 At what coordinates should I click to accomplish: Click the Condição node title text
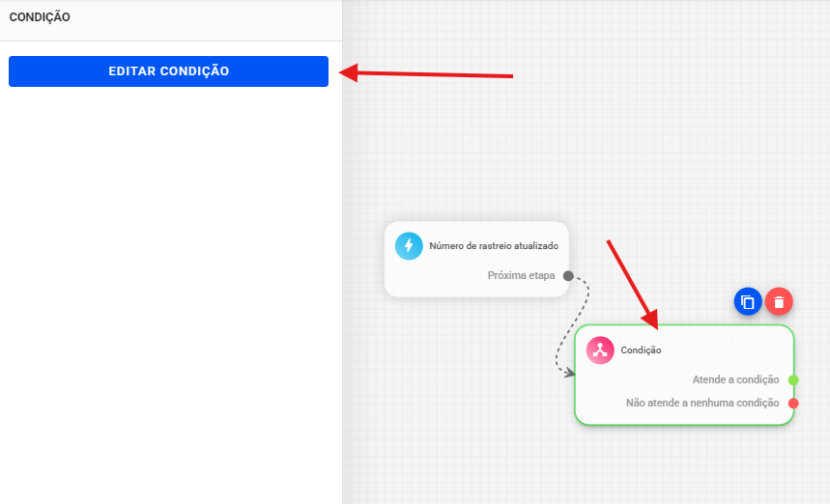pyautogui.click(x=641, y=350)
